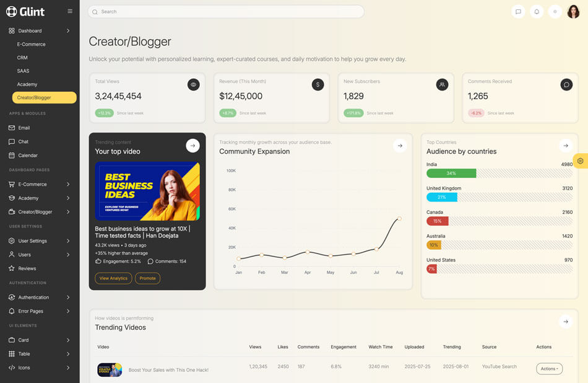
Task: Click the Search input field
Action: tap(226, 12)
